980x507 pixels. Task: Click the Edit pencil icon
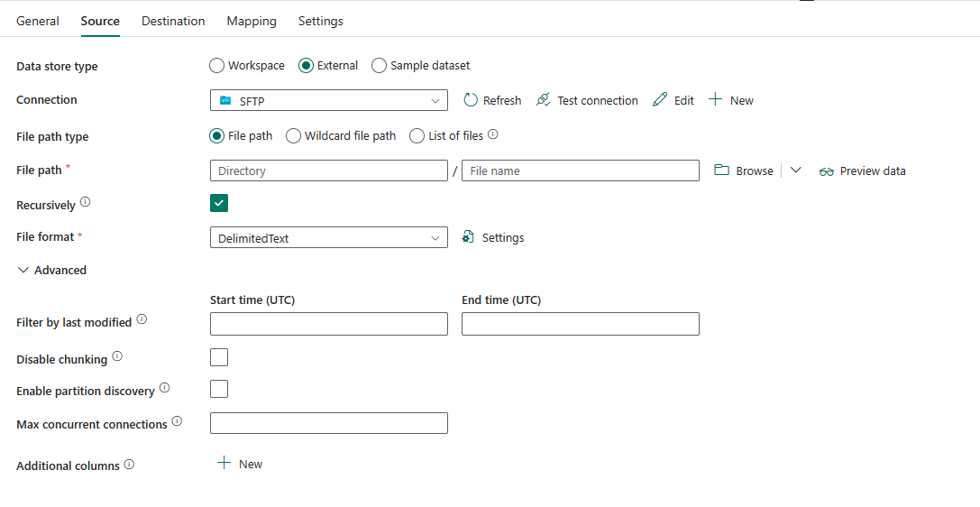[x=660, y=100]
